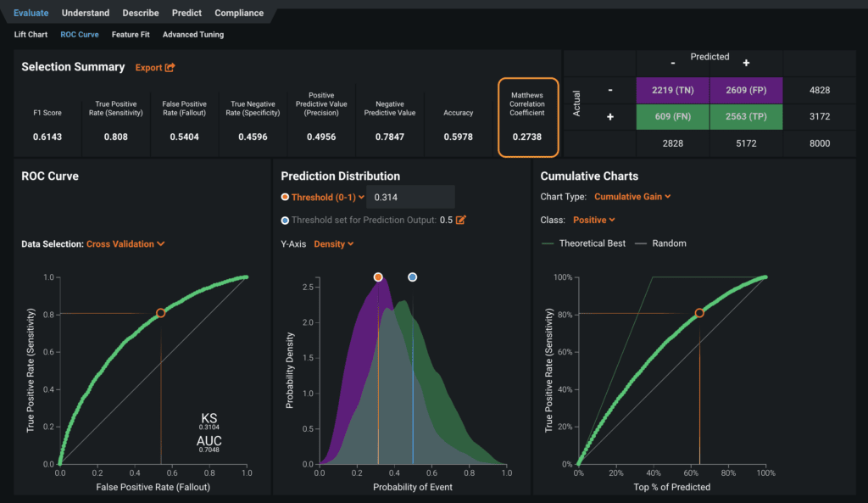Viewport: 868px width, 503px height.
Task: Switch to the Describe tab
Action: tap(141, 13)
